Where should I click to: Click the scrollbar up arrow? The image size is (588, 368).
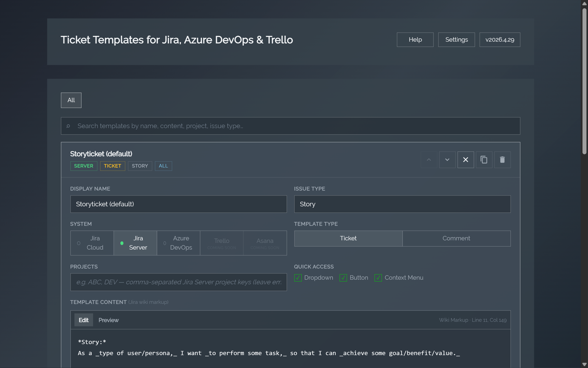pyautogui.click(x=584, y=3)
